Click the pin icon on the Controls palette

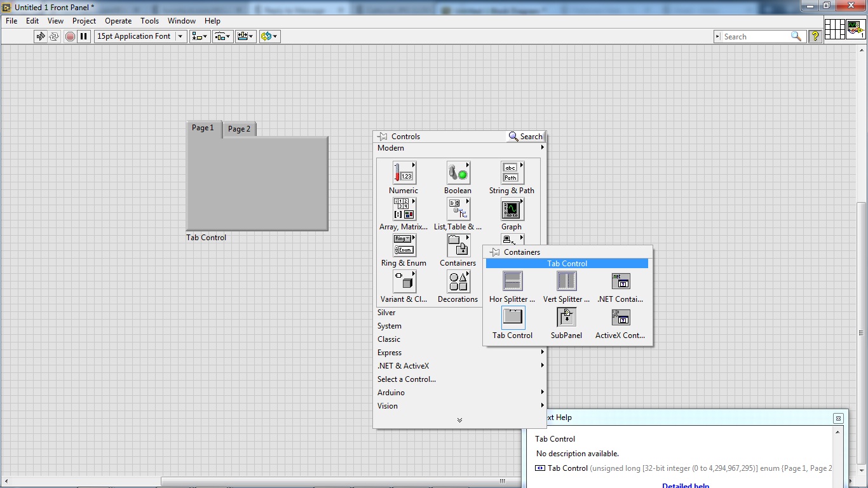click(382, 137)
